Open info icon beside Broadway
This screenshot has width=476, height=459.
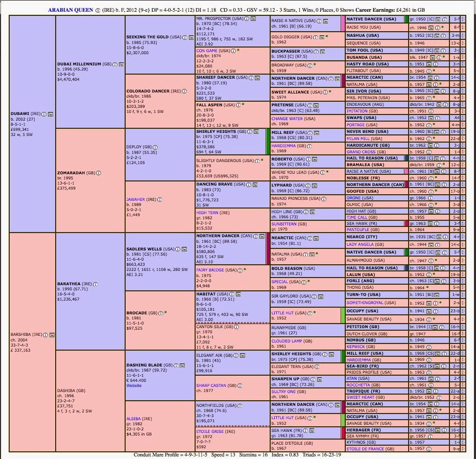(x=310, y=65)
